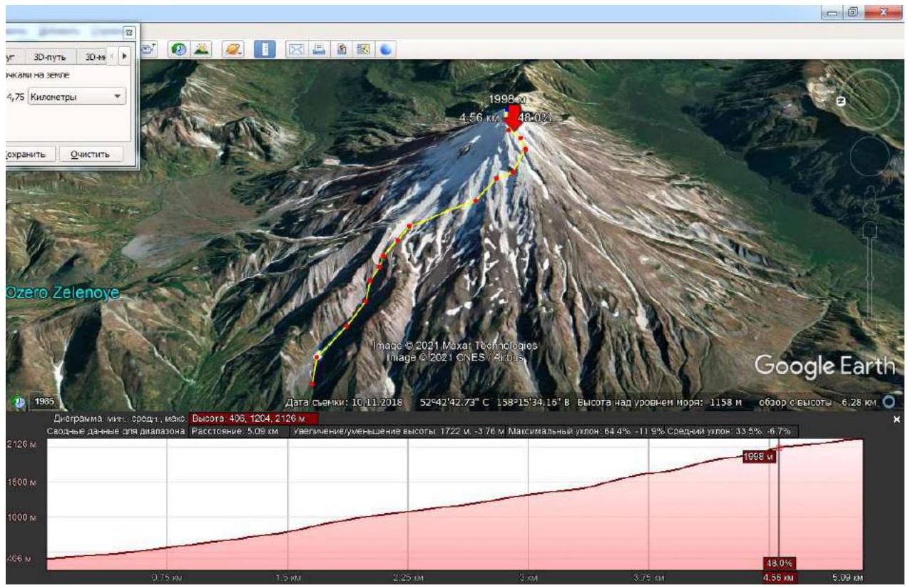
Task: Close the ruler dialog window
Action: (x=128, y=32)
